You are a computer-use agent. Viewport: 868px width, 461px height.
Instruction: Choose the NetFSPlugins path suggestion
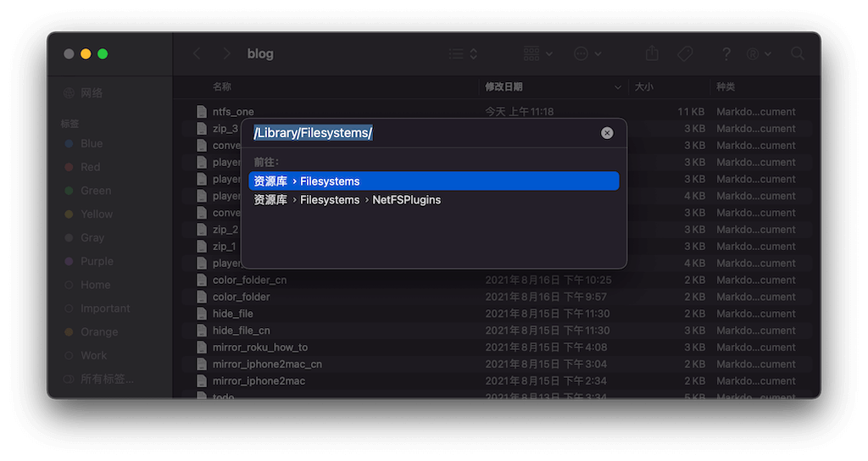tap(406, 200)
